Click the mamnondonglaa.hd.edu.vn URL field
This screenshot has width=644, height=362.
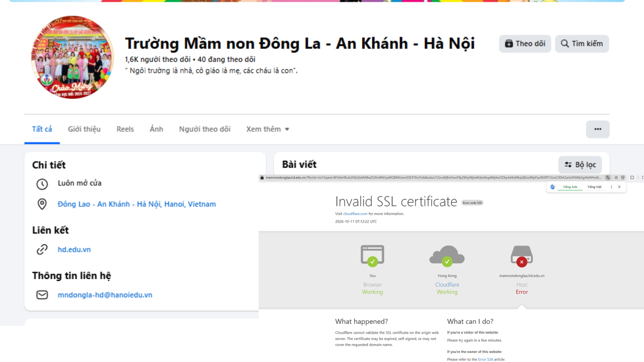click(x=433, y=178)
